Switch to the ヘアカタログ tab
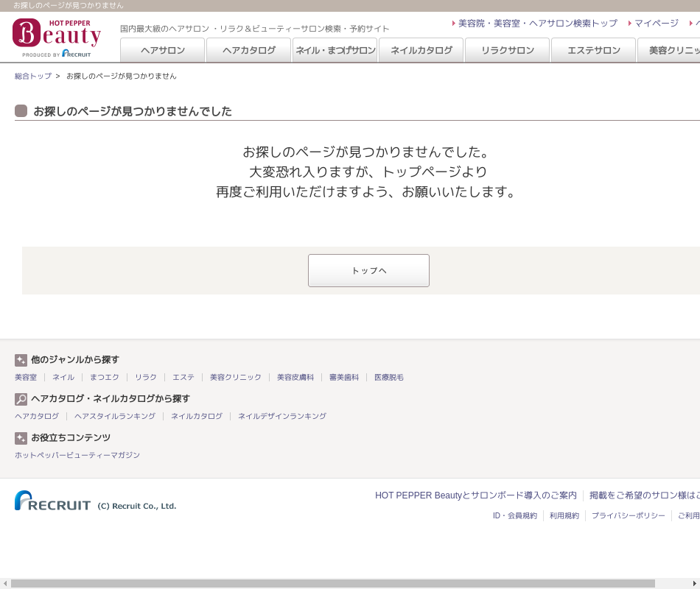Viewport: 700px width, 589px height. [249, 50]
